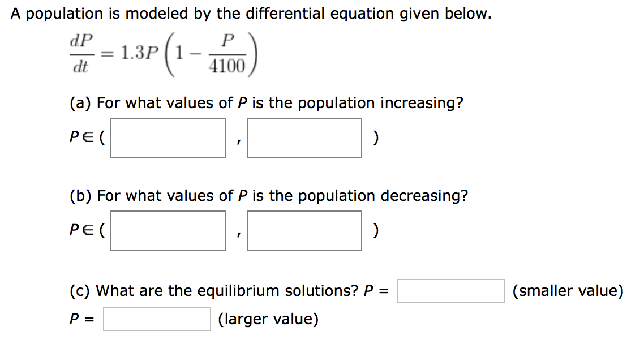Select the differential equation expression
The image size is (644, 344).
coord(164,54)
